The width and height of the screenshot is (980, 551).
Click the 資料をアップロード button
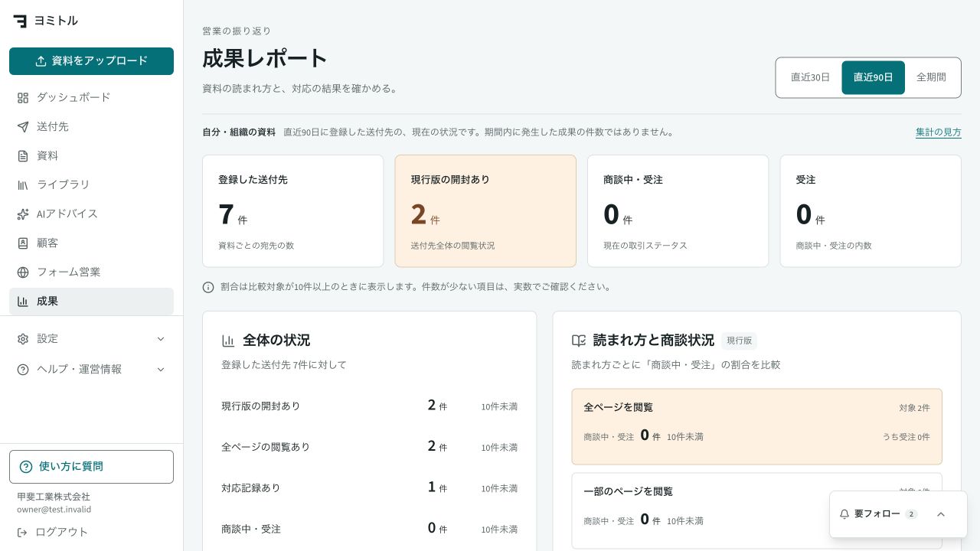(91, 61)
